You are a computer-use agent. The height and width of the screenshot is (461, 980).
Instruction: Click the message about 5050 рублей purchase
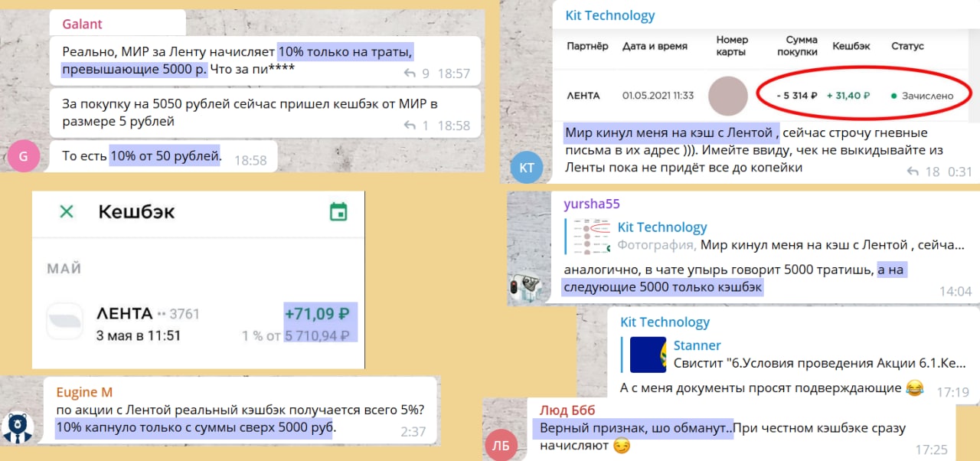tap(266, 112)
